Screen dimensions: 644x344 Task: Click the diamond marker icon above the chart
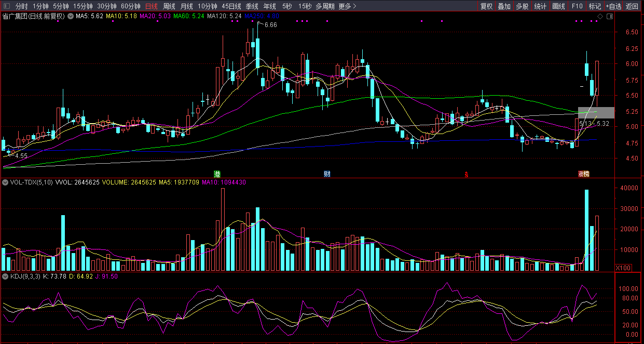(600, 16)
